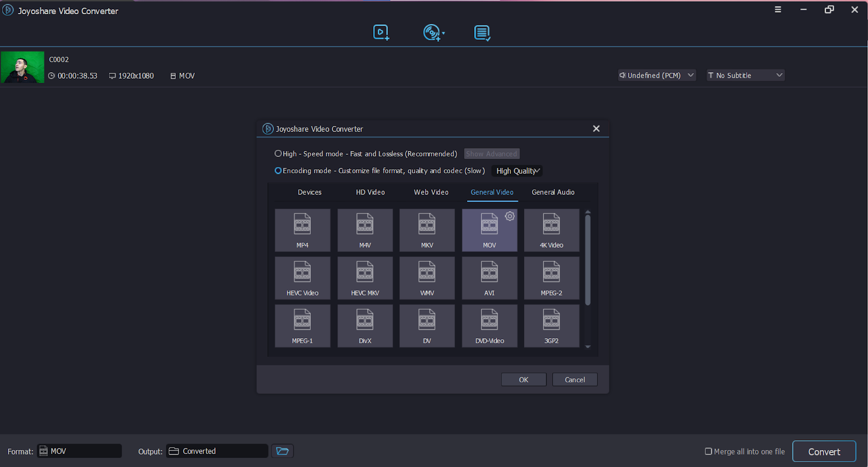Click the format list scrollbar thumb
The height and width of the screenshot is (467, 868).
[x=588, y=260]
